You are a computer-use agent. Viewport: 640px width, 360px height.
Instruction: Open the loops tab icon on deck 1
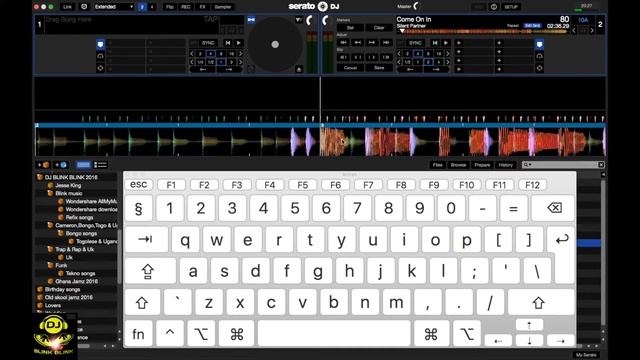pyautogui.click(x=100, y=56)
